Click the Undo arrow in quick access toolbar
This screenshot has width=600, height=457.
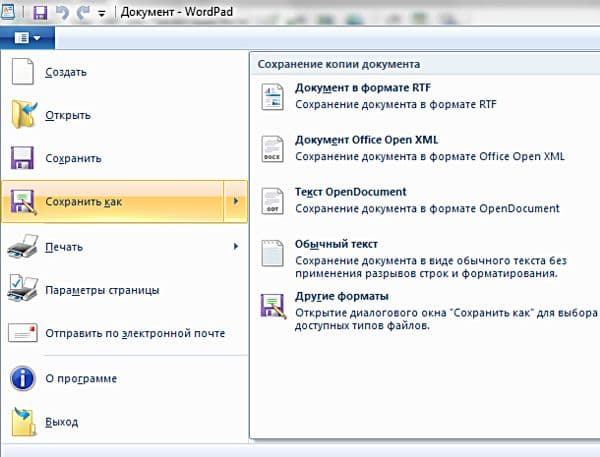pos(62,12)
